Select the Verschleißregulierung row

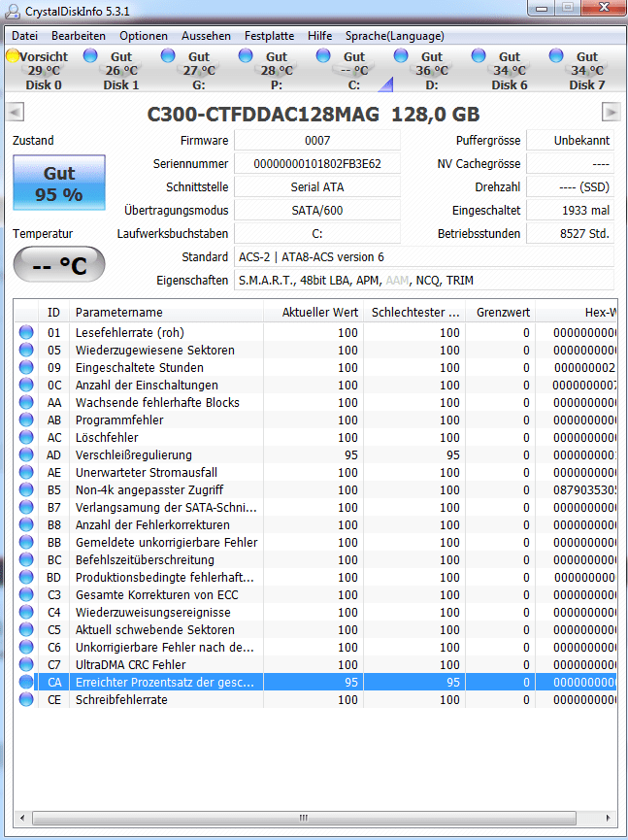click(315, 454)
